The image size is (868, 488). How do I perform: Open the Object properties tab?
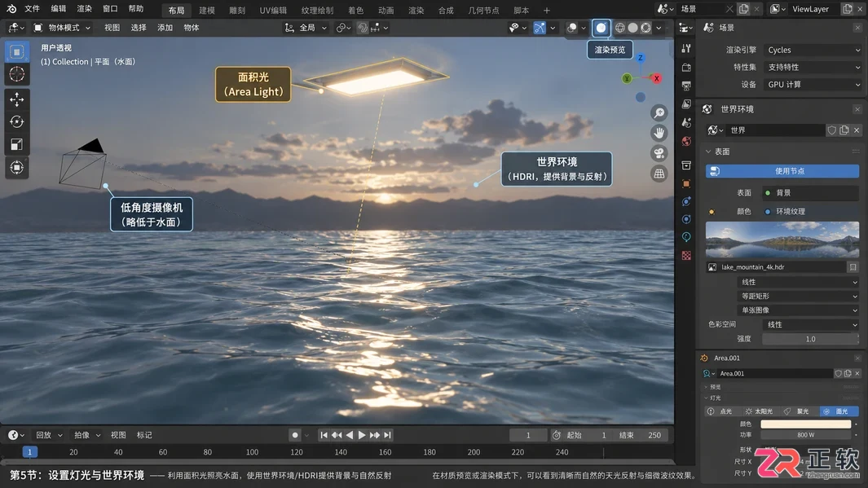[686, 183]
